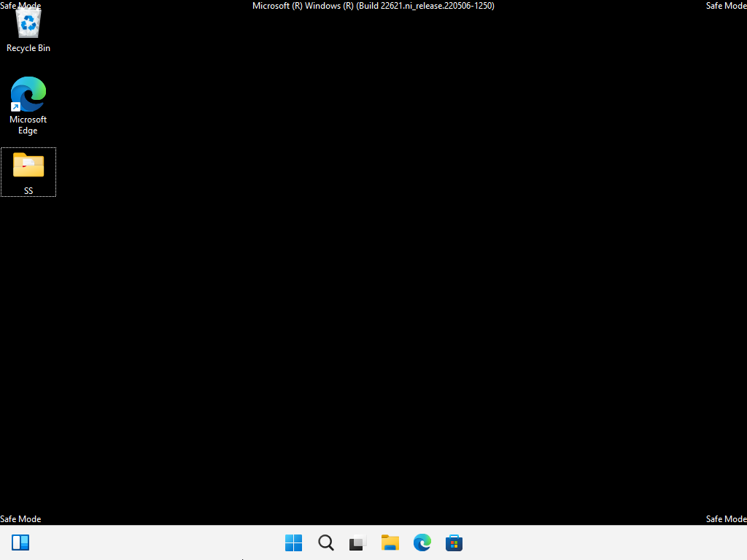Open the Widgets panel from the taskbar corner
This screenshot has width=747, height=560.
[x=20, y=542]
